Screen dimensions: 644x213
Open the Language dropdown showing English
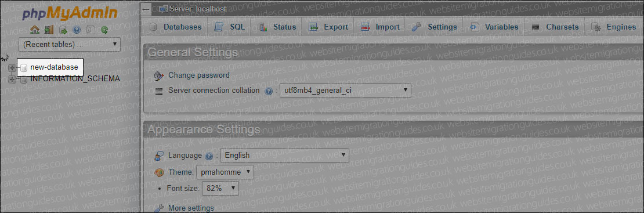[x=285, y=156]
